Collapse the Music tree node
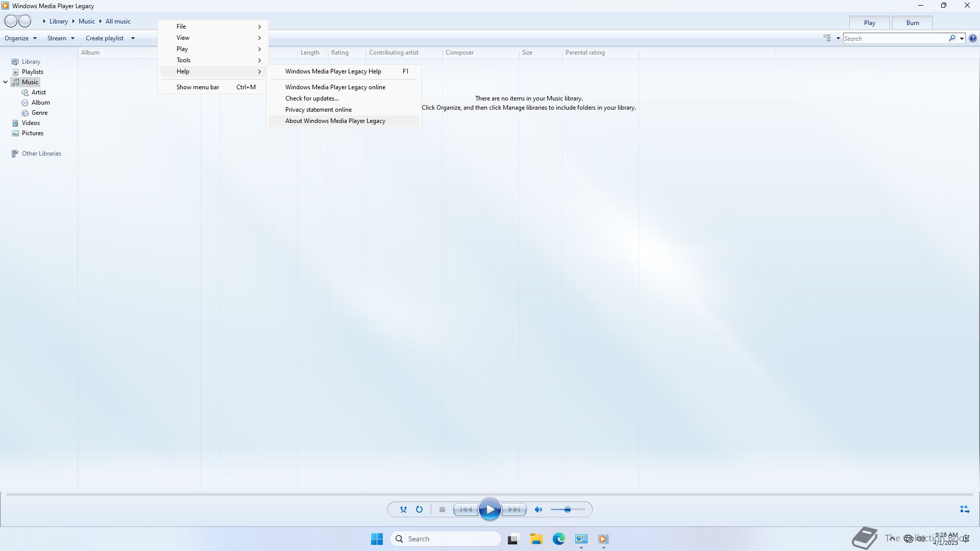Viewport: 980px width, 551px height. (5, 82)
